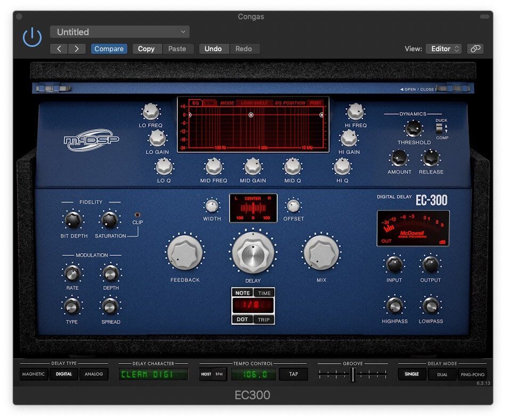Click the mid band EQ graph node

251,115
